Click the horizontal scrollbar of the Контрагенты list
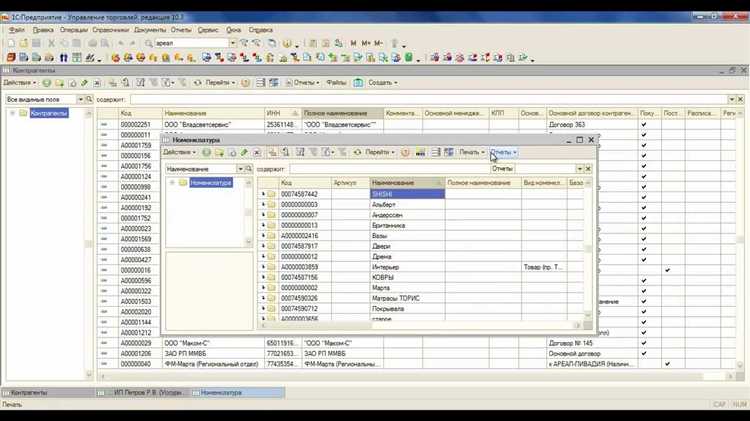 416,376
